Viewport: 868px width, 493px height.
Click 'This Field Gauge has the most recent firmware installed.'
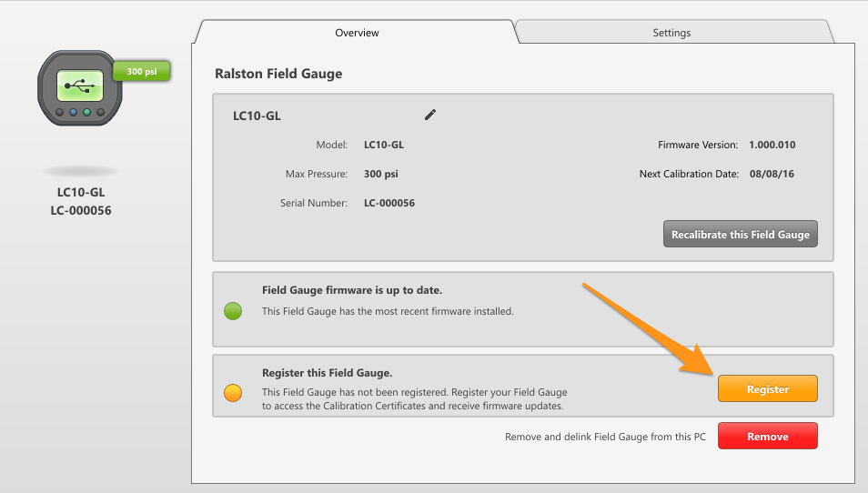pos(388,311)
